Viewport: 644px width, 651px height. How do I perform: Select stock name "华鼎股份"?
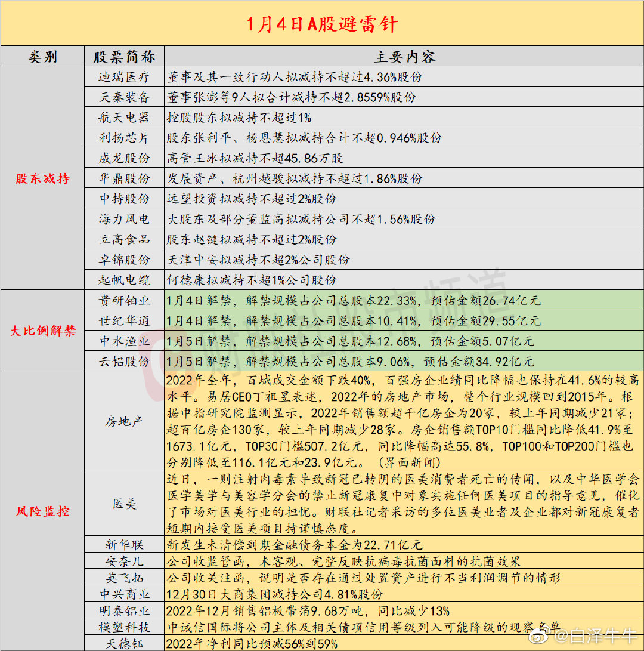tap(124, 178)
